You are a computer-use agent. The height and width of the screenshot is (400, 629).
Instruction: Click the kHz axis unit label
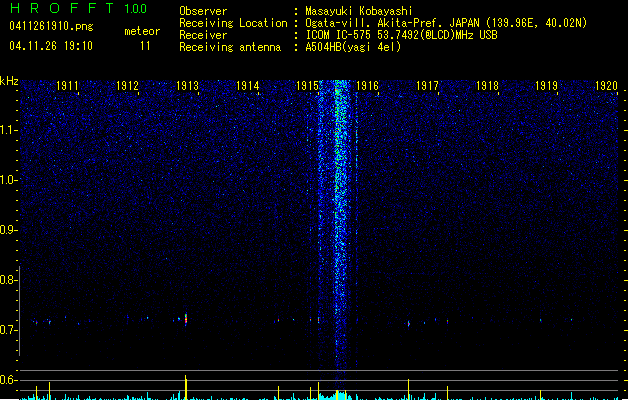tap(9, 81)
